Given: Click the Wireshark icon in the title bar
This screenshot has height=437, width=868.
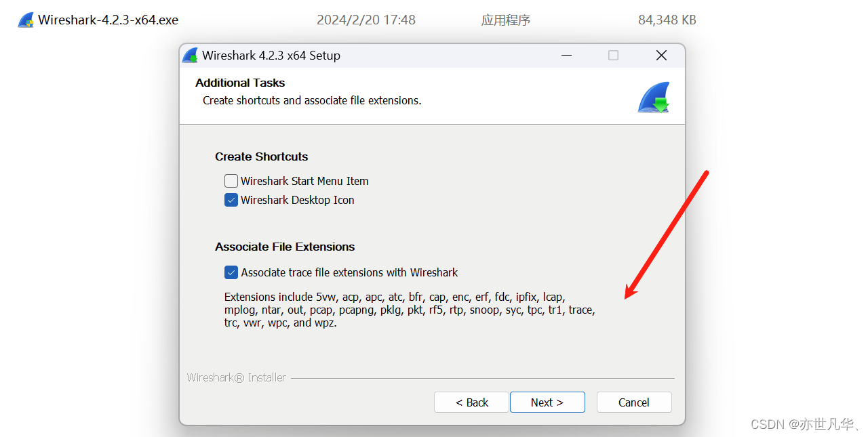Looking at the screenshot, I should click(x=190, y=55).
